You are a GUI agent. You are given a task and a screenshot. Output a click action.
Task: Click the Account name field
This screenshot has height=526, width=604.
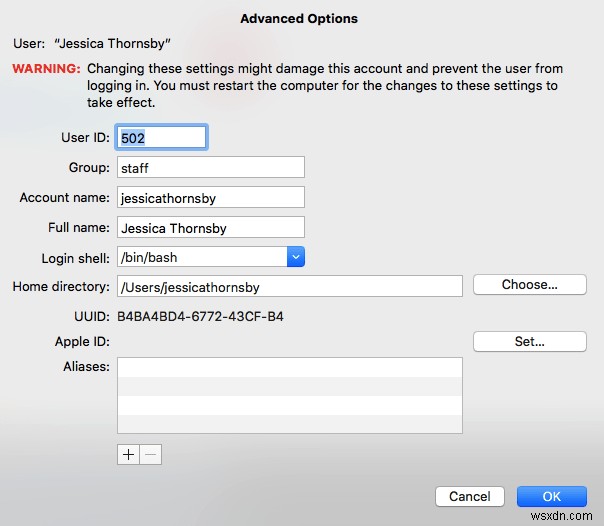(x=211, y=197)
